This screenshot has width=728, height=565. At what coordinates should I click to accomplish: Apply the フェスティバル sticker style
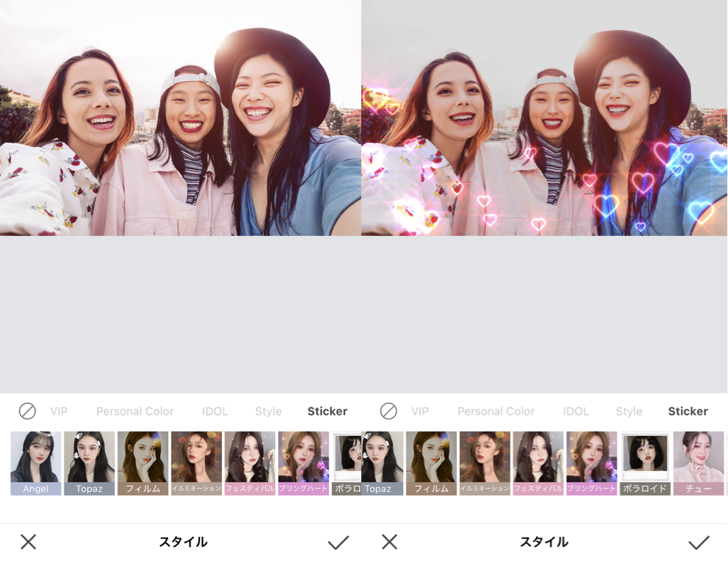click(x=249, y=463)
